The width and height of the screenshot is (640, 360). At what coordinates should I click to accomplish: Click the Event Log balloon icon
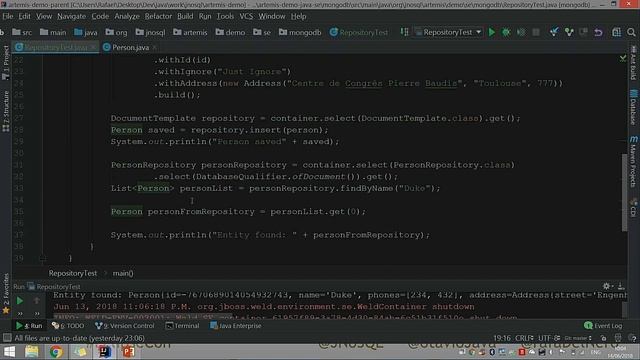click(588, 325)
